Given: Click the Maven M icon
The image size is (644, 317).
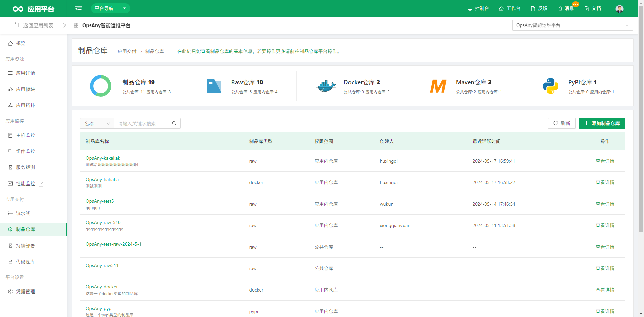Looking at the screenshot, I should (438, 86).
